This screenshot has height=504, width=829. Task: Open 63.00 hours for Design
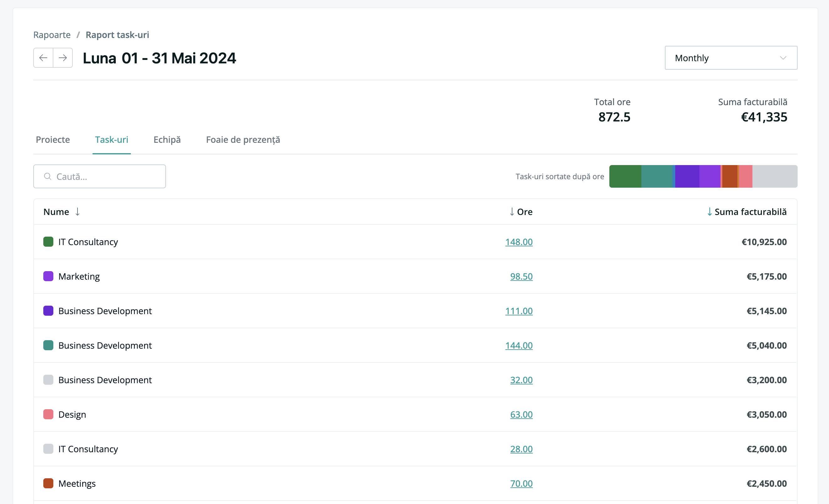click(521, 415)
